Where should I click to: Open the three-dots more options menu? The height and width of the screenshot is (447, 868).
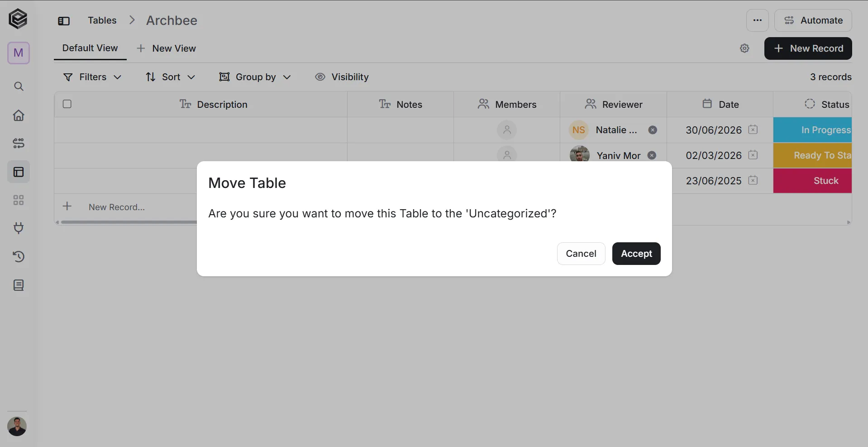[758, 20]
